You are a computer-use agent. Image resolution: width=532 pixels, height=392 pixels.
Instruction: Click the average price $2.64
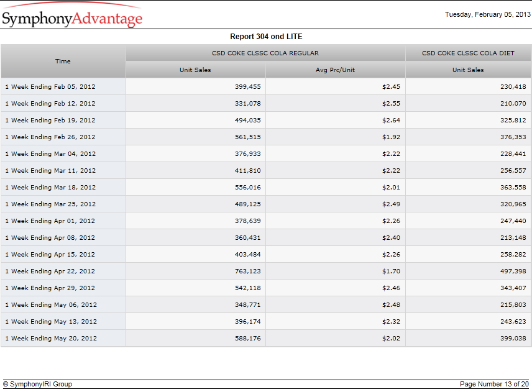pyautogui.click(x=391, y=121)
